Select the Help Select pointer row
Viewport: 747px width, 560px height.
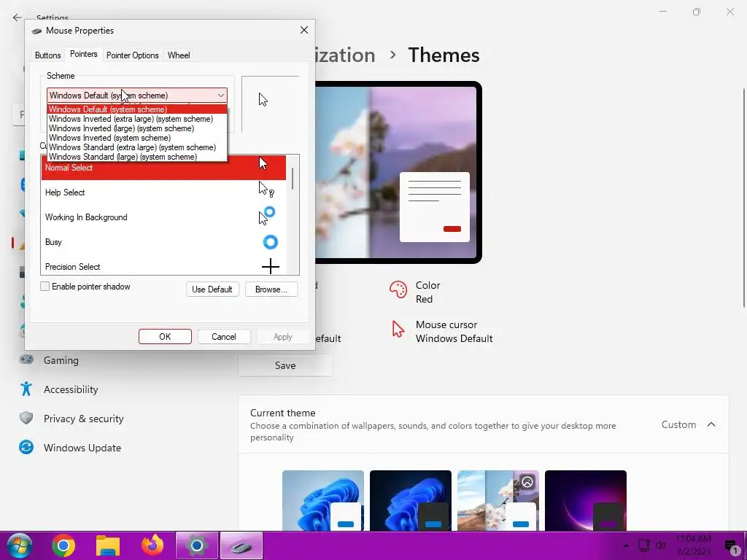click(x=163, y=192)
